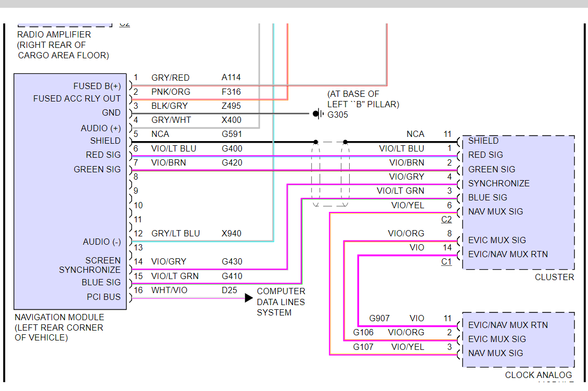Open the Computer Data Lines System reference

tap(280, 302)
